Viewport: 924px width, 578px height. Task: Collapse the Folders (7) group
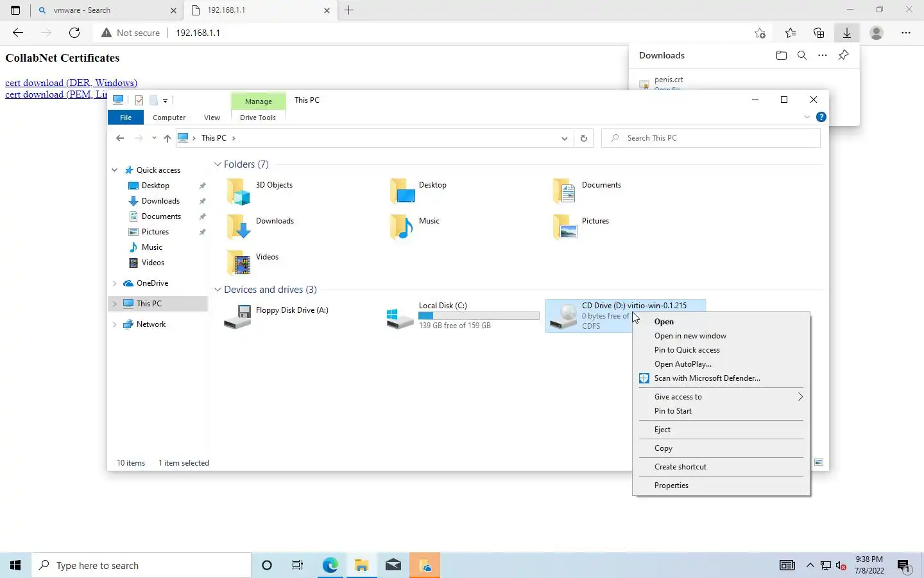coord(218,164)
